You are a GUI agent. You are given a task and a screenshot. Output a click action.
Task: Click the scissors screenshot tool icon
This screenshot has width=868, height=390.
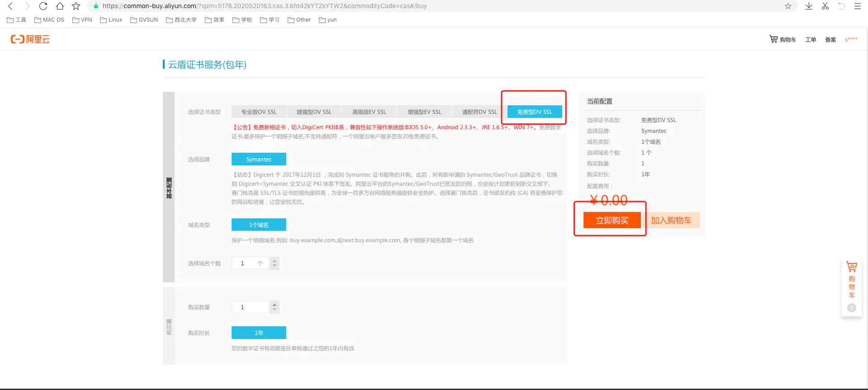[825, 6]
